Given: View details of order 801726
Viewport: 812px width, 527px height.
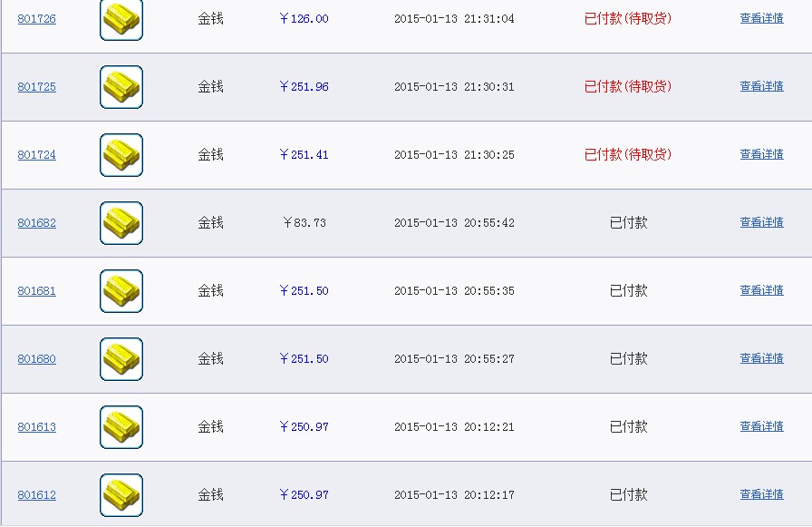Looking at the screenshot, I should coord(762,18).
